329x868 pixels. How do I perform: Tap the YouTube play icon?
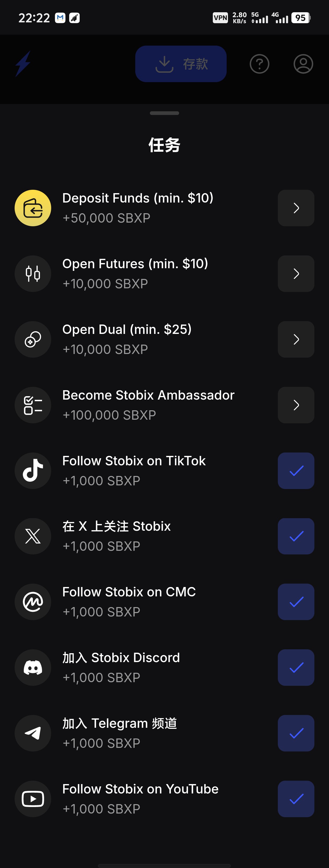pyautogui.click(x=33, y=799)
